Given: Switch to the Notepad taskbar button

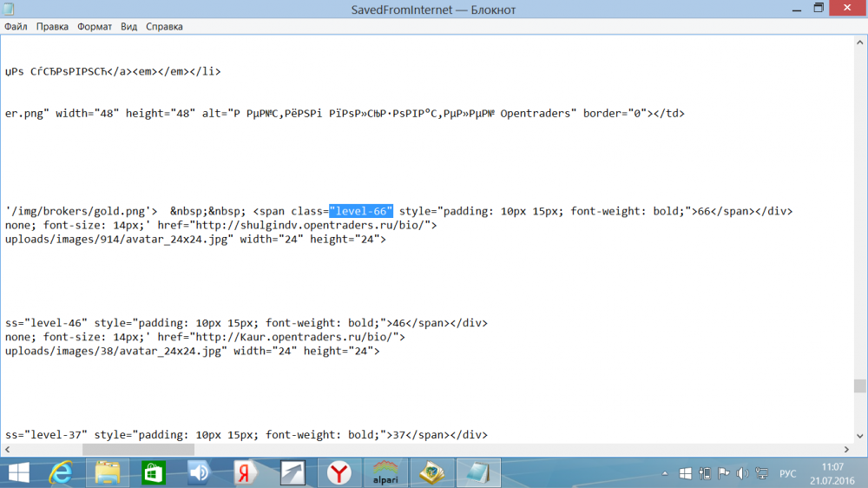Looking at the screenshot, I should tap(478, 473).
